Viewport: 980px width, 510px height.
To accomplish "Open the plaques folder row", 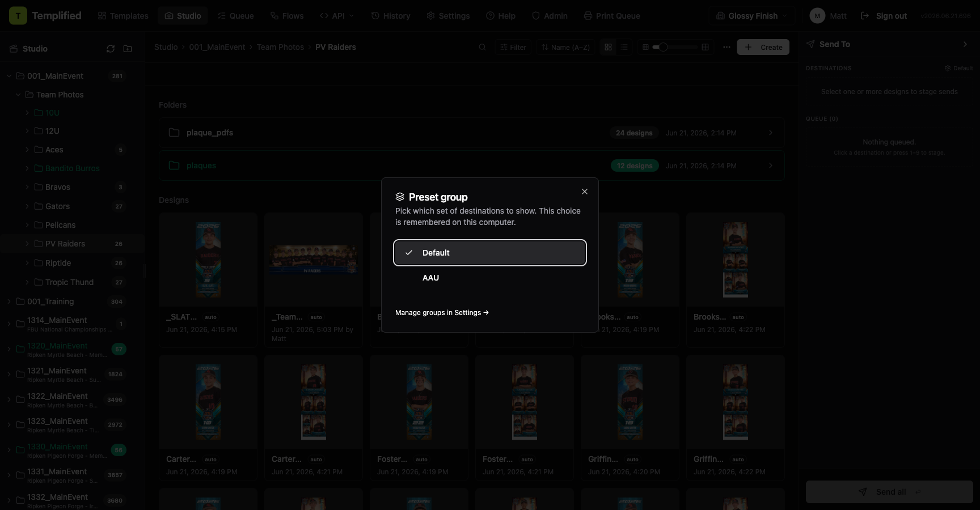I will 472,165.
